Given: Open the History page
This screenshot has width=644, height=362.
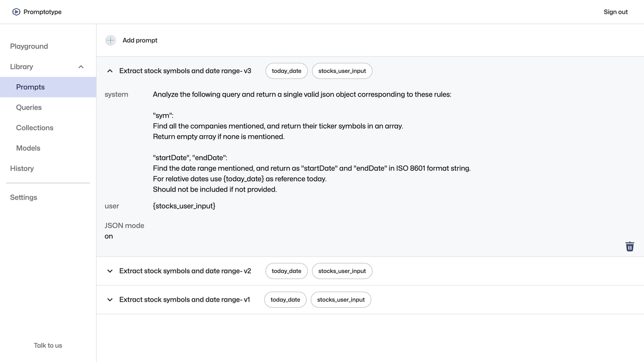Looking at the screenshot, I should [22, 168].
